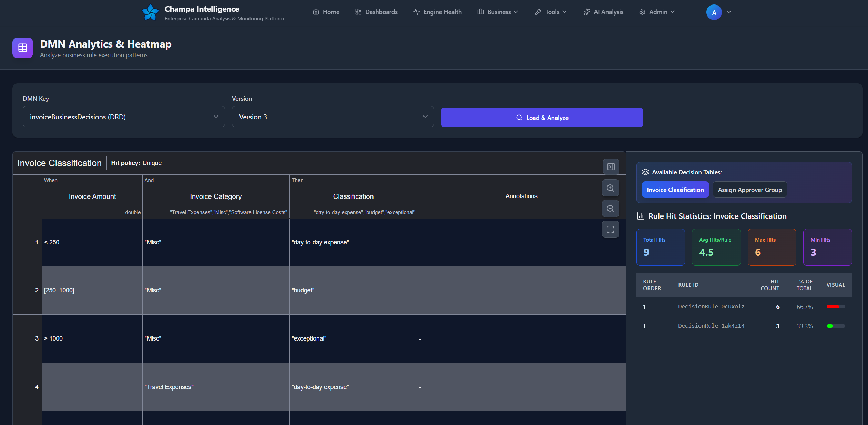Open the Version 3 dropdown
Screen dimensions: 868x425
point(333,117)
